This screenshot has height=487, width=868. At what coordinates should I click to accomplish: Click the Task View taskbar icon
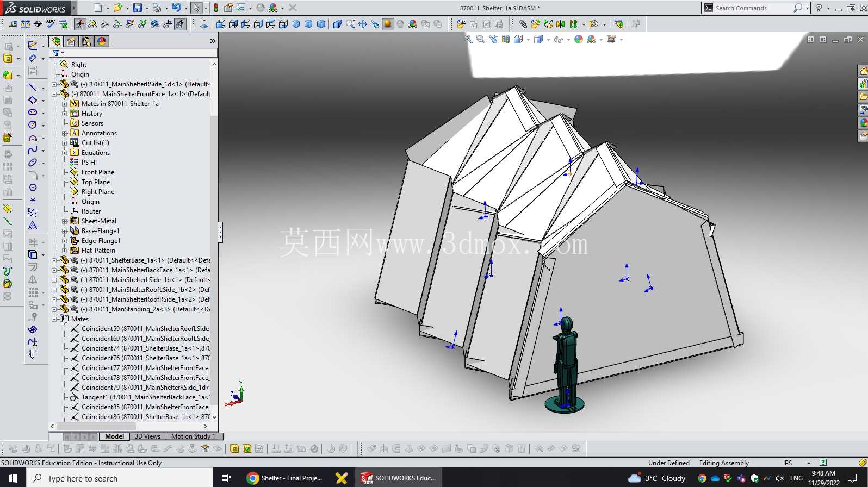(226, 478)
